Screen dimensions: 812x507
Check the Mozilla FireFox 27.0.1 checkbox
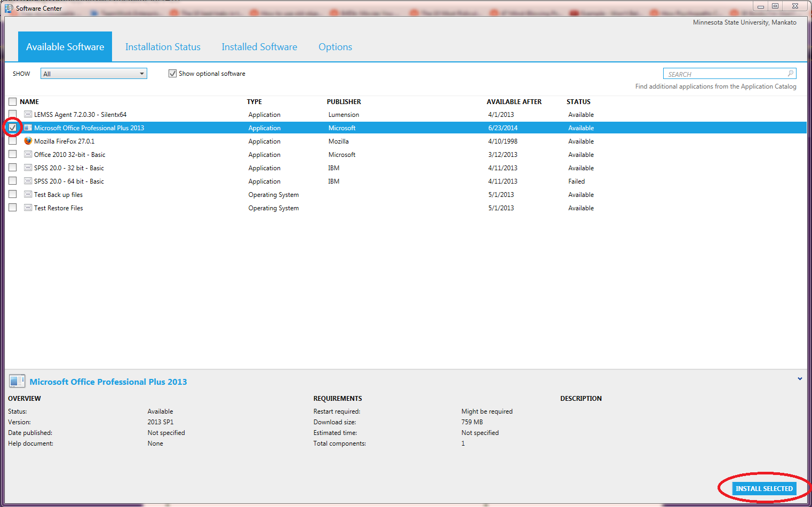coord(13,141)
